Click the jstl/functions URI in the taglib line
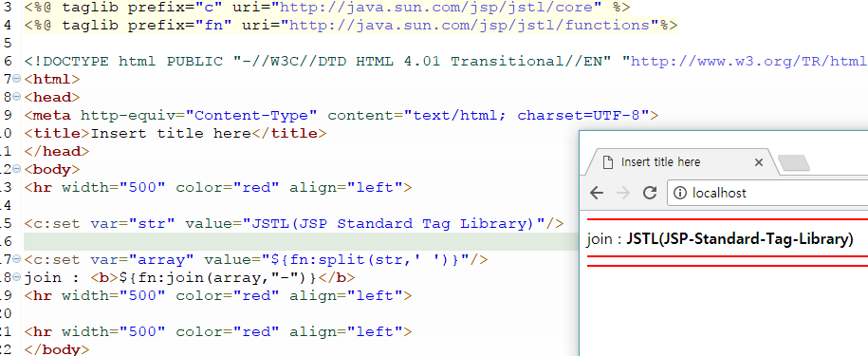 [x=470, y=26]
